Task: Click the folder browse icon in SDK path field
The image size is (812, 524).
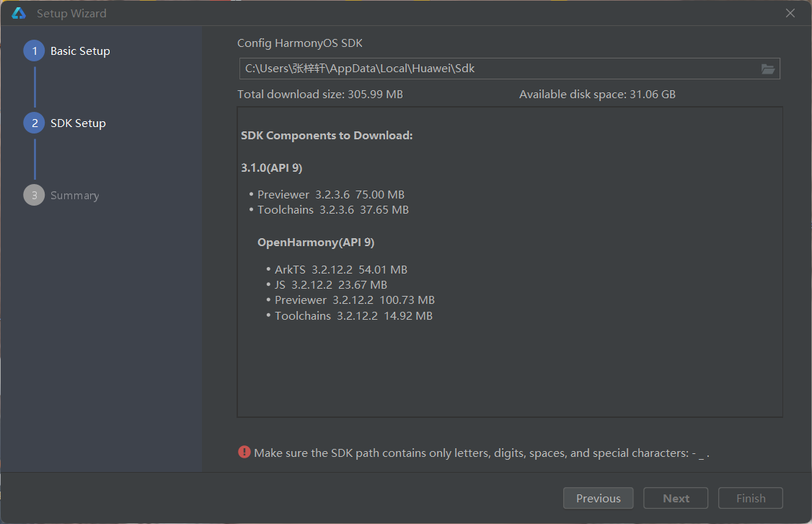Action: tap(767, 69)
